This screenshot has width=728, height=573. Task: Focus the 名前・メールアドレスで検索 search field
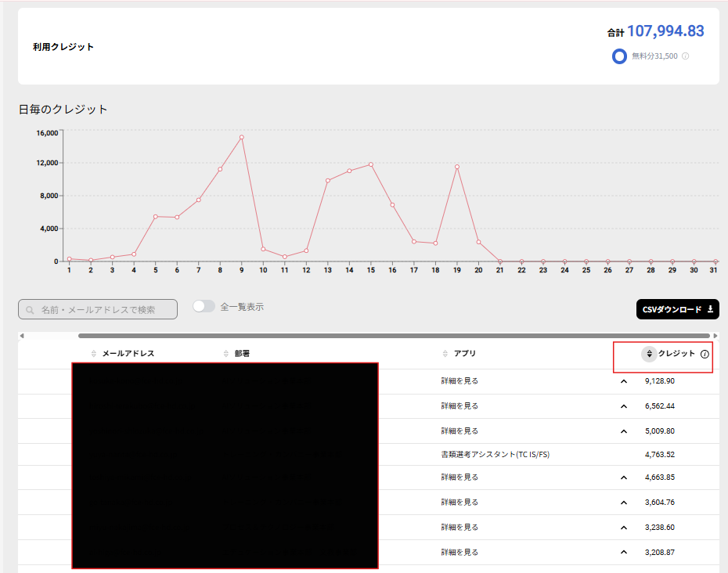[x=98, y=310]
